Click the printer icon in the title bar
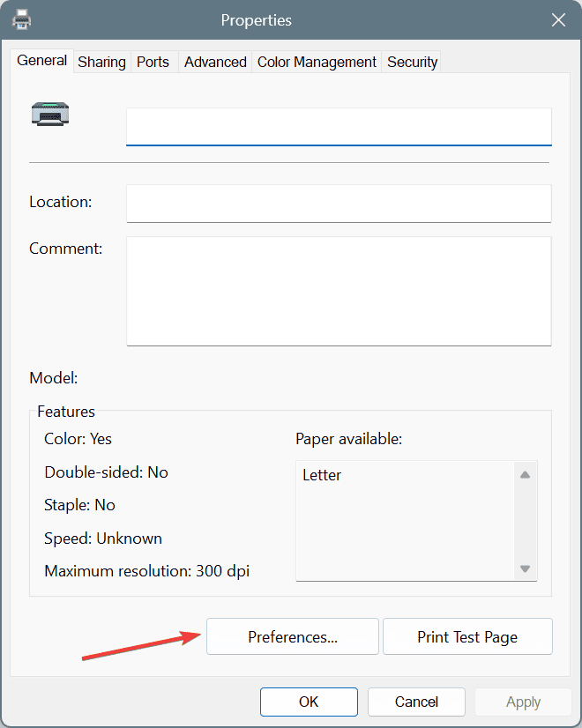The image size is (582, 728). (x=21, y=20)
